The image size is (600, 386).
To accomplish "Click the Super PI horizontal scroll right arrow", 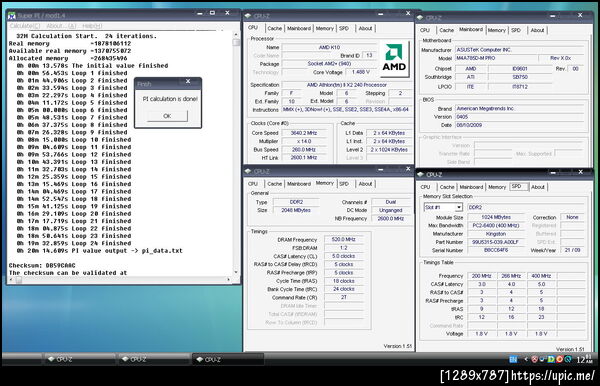I will [229, 280].
